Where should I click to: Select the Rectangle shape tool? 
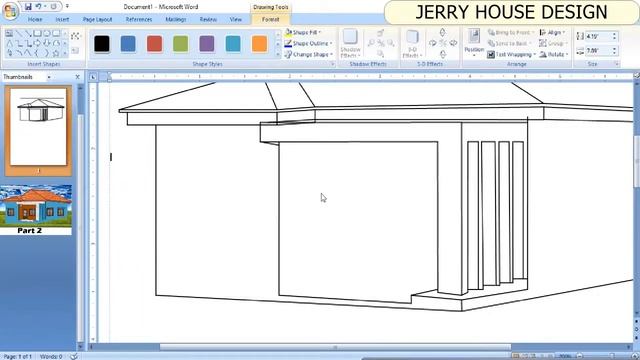(x=37, y=33)
